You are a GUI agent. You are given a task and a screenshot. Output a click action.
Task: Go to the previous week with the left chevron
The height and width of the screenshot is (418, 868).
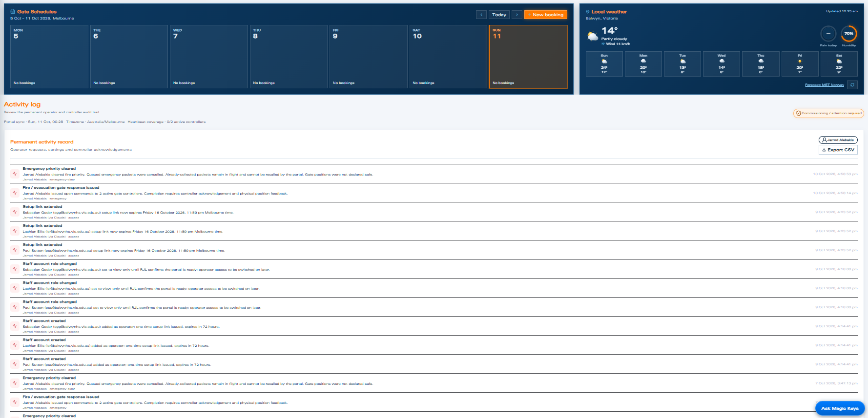coord(481,15)
